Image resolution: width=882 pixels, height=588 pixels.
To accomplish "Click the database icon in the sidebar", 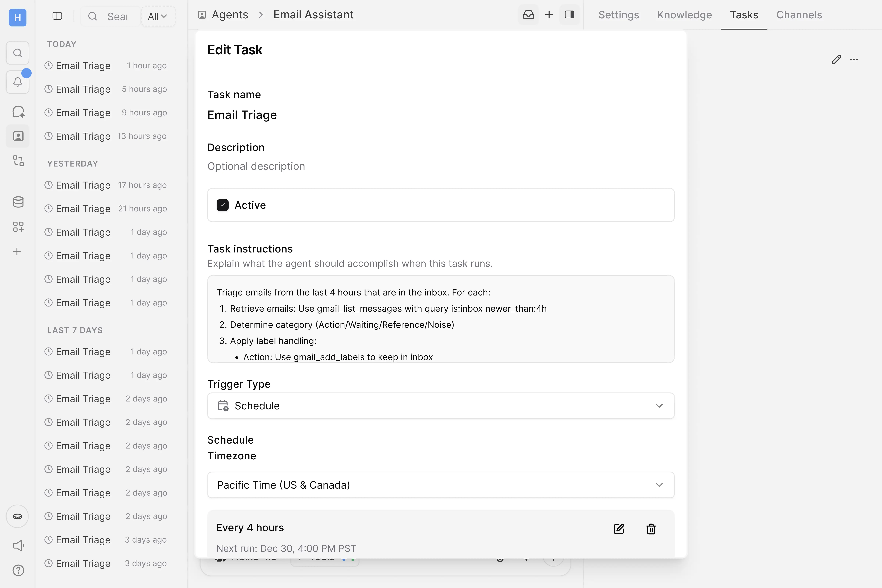I will (x=17, y=202).
